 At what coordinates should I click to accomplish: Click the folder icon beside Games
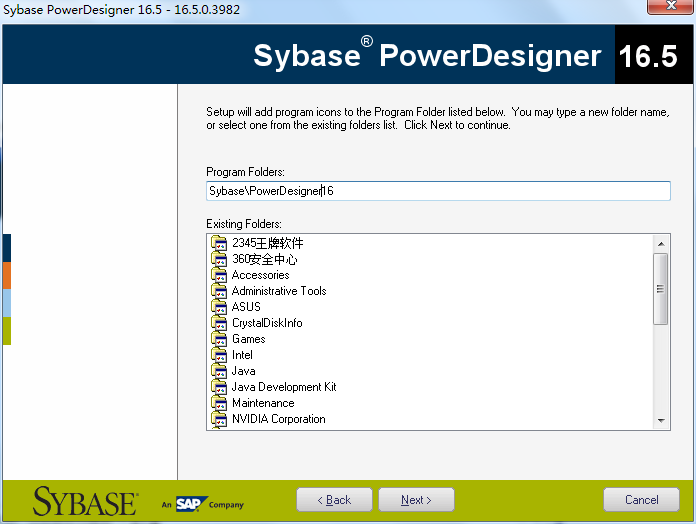(219, 339)
